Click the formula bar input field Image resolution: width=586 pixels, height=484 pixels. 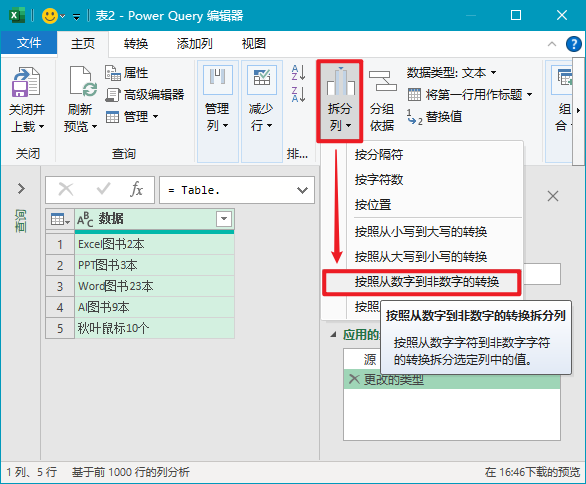click(228, 190)
